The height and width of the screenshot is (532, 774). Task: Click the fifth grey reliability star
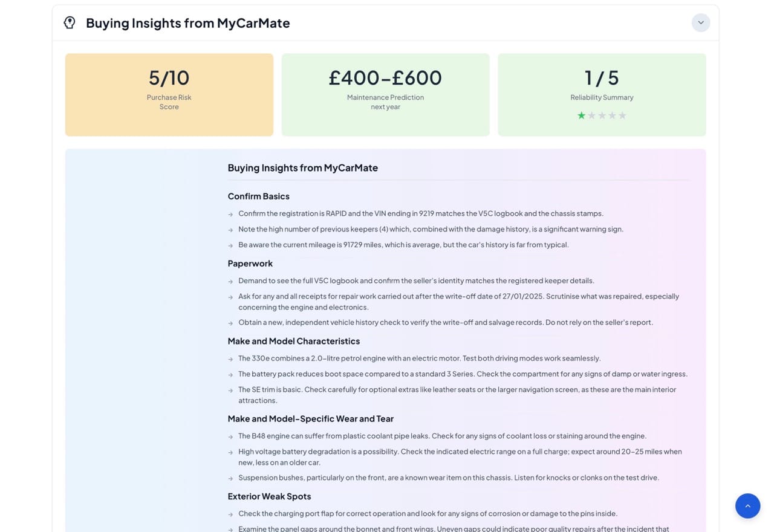click(x=622, y=115)
